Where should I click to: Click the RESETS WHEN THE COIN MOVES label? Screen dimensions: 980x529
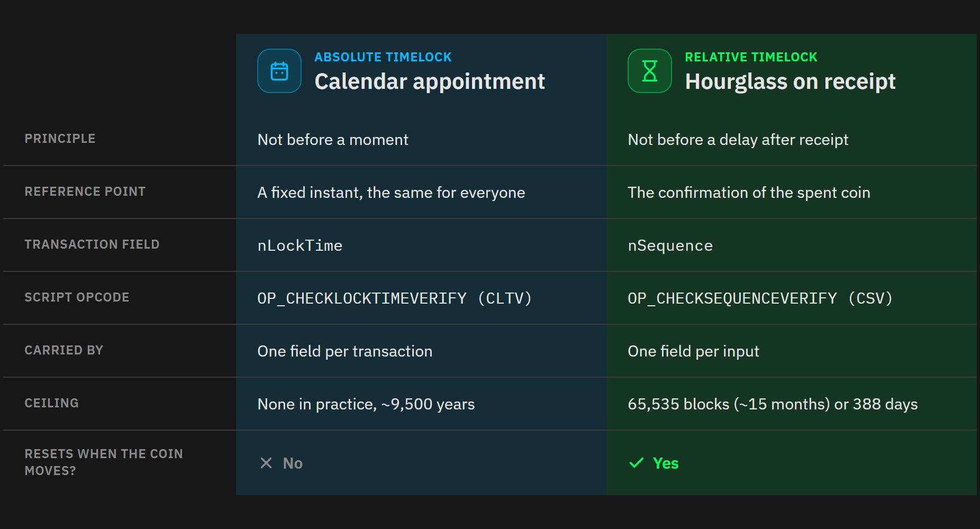[x=104, y=462]
